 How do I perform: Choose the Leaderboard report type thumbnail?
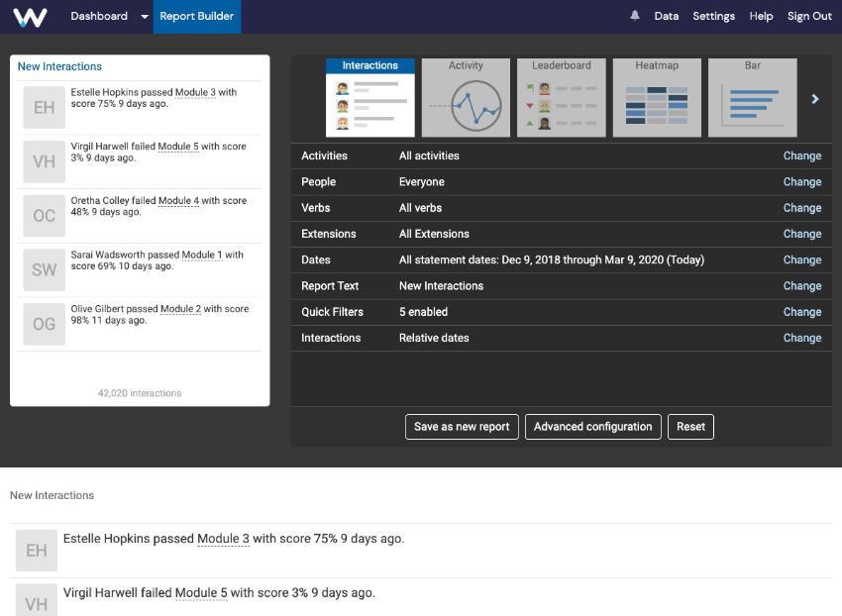(x=561, y=97)
